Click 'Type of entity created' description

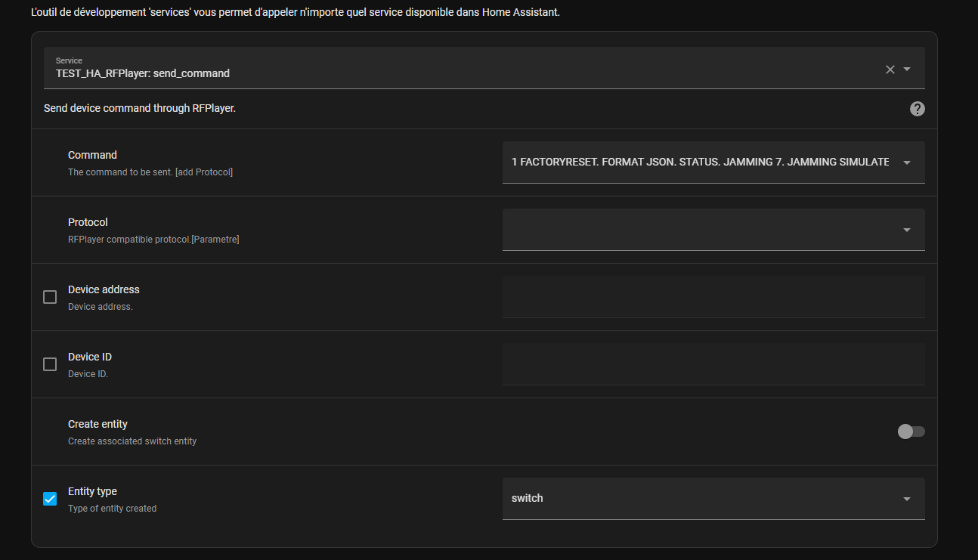pos(112,509)
